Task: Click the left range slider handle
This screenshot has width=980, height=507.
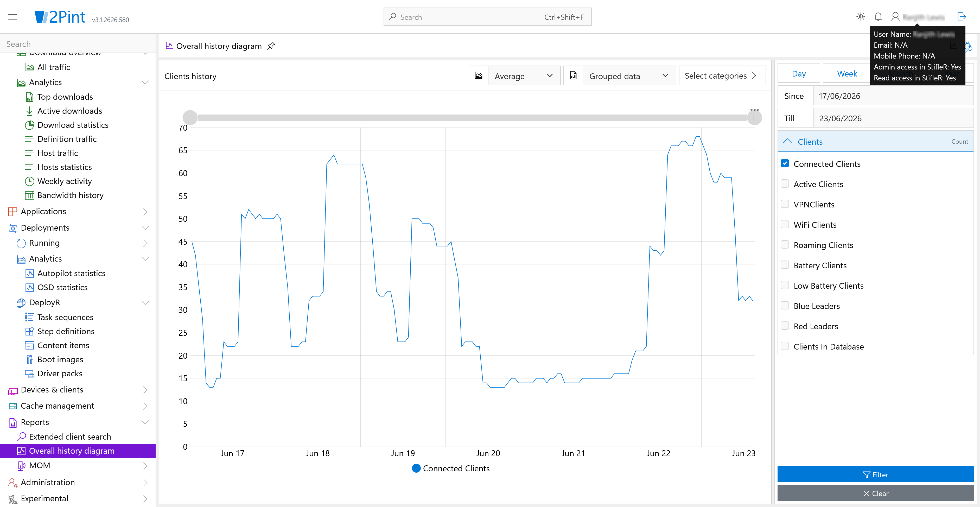Action: point(190,118)
